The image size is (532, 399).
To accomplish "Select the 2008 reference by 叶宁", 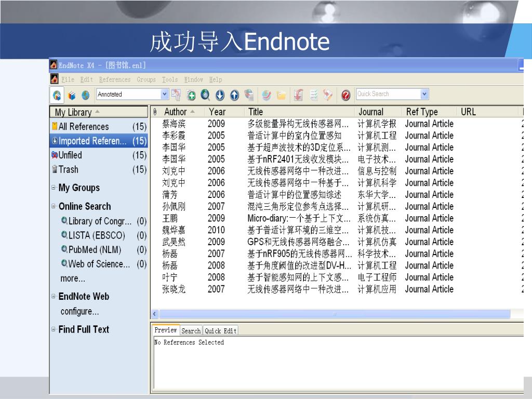I will (x=337, y=277).
